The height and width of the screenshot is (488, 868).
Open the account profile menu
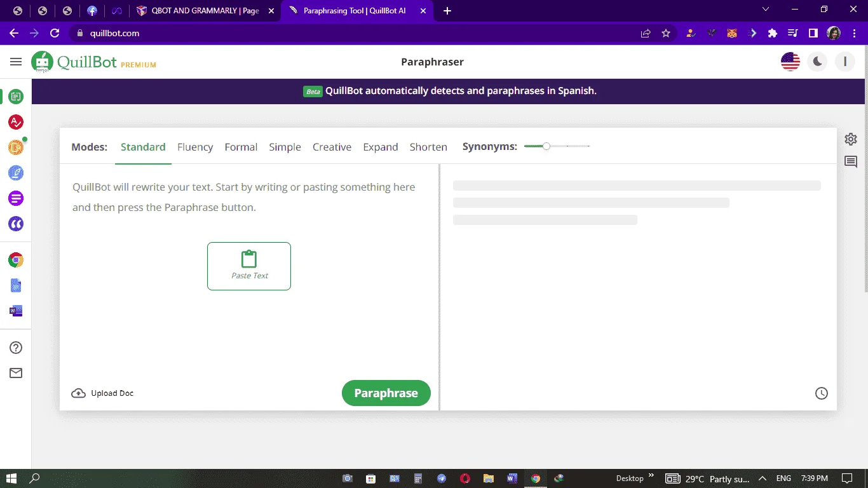point(845,62)
